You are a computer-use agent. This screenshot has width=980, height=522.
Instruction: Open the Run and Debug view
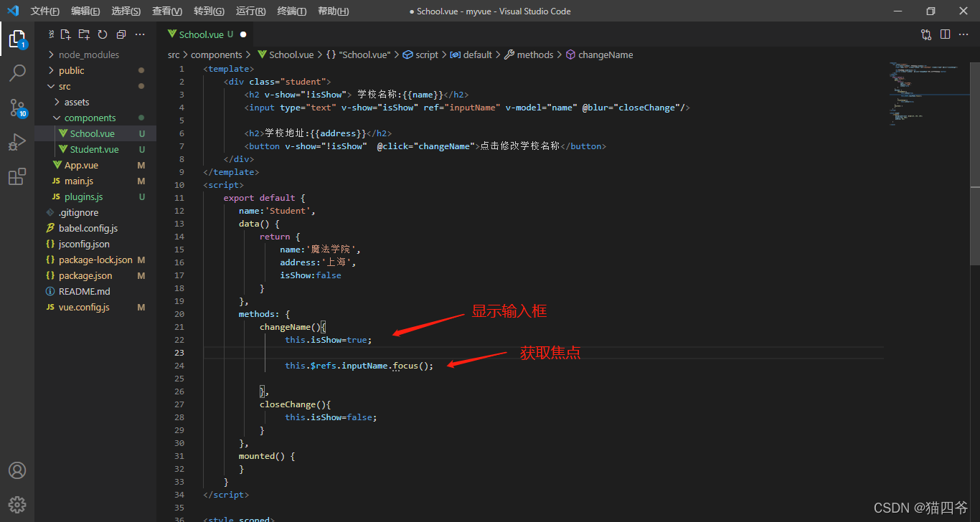point(17,142)
